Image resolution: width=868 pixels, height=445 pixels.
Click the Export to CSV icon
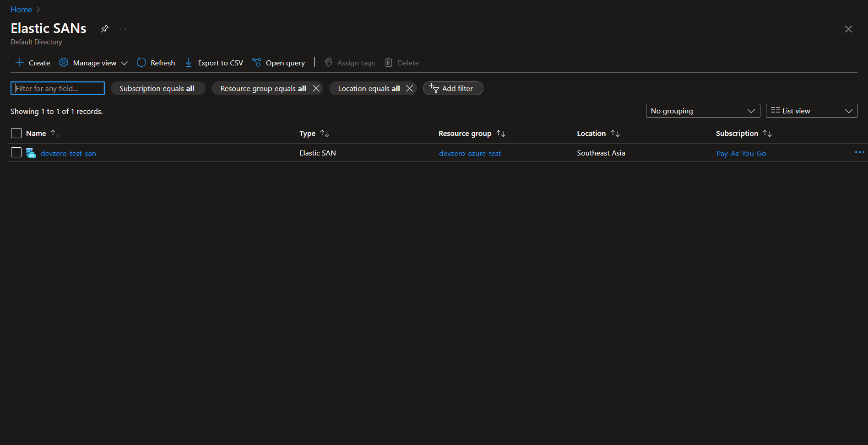point(188,62)
